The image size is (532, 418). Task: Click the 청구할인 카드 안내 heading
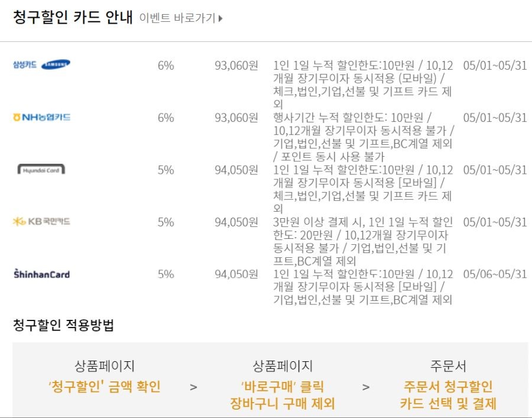click(x=73, y=17)
